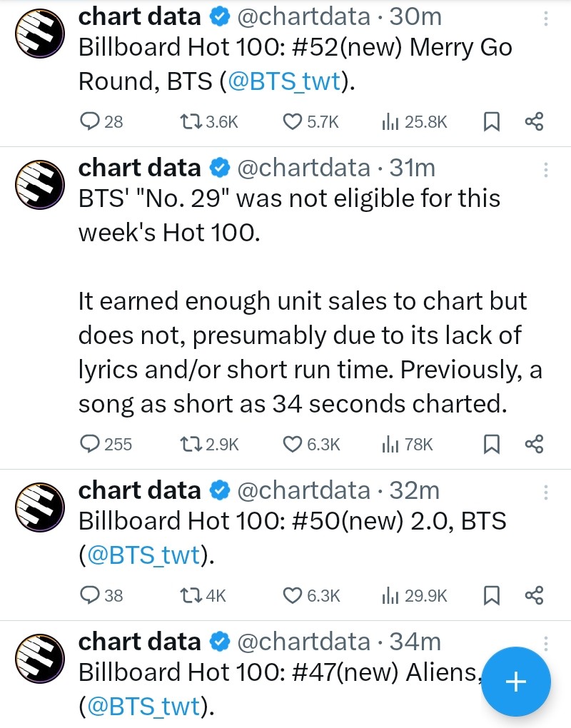Open more options on #50 2.0 tweet
The image size is (571, 728).
[x=546, y=492]
